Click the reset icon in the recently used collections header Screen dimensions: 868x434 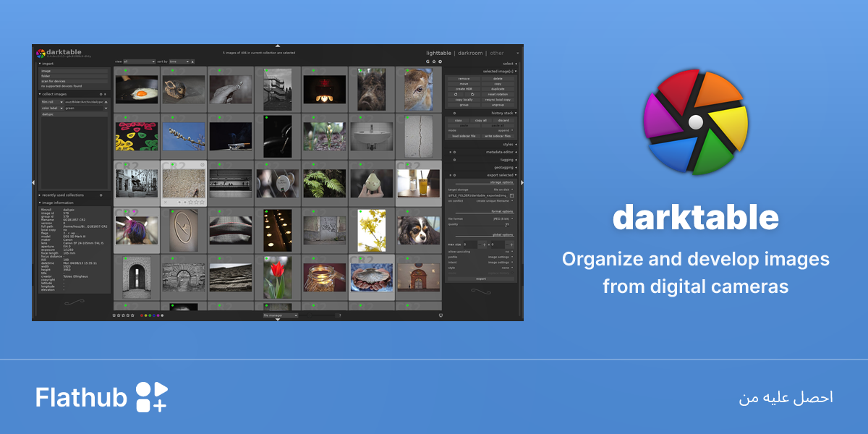pyautogui.click(x=101, y=195)
